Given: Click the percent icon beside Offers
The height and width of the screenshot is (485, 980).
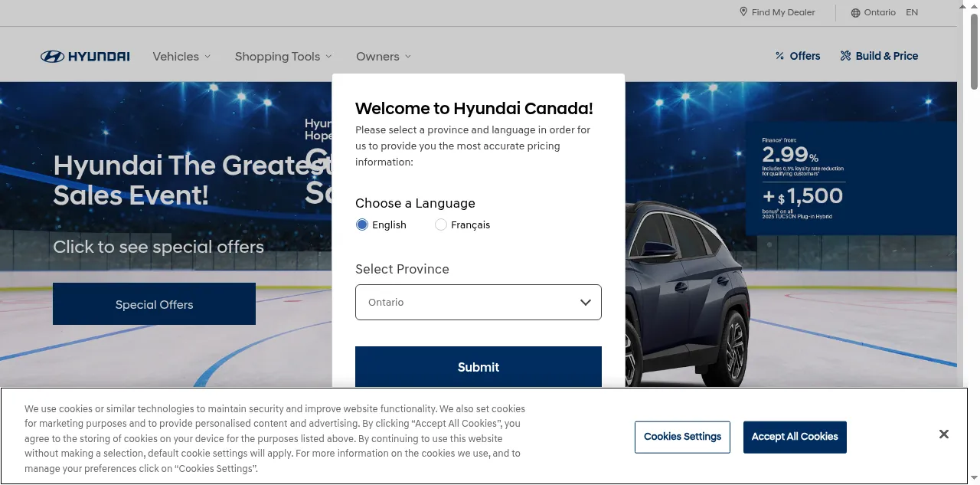Looking at the screenshot, I should click(779, 56).
